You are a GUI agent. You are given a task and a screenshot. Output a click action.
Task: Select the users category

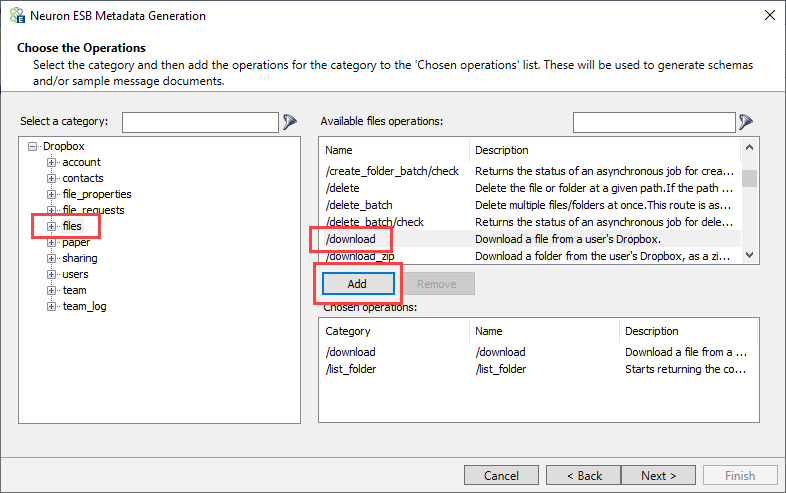[75, 274]
